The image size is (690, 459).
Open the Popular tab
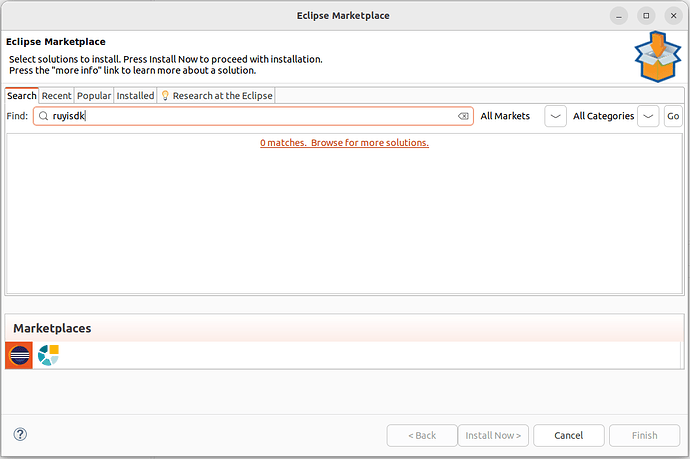94,95
